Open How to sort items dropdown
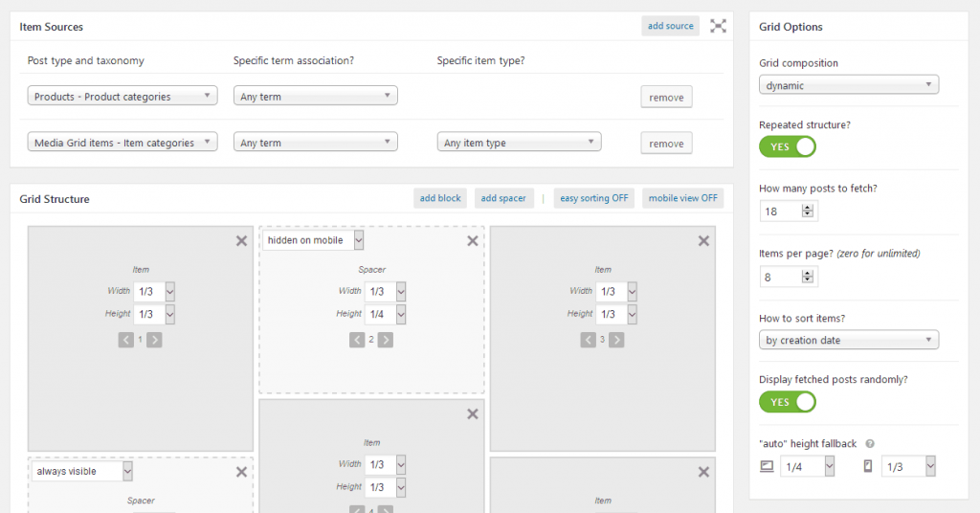Viewport: 980px width, 513px height. [x=849, y=340]
